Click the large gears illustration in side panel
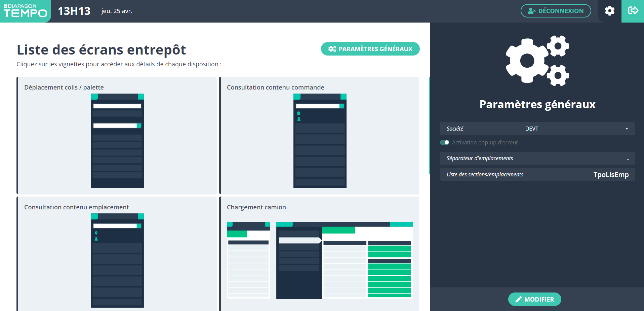 537,61
